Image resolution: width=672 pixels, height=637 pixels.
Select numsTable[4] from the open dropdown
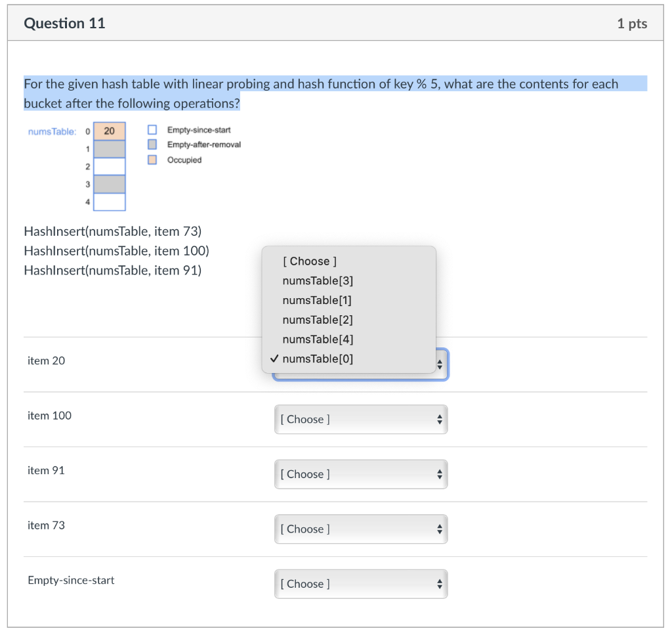coord(318,340)
